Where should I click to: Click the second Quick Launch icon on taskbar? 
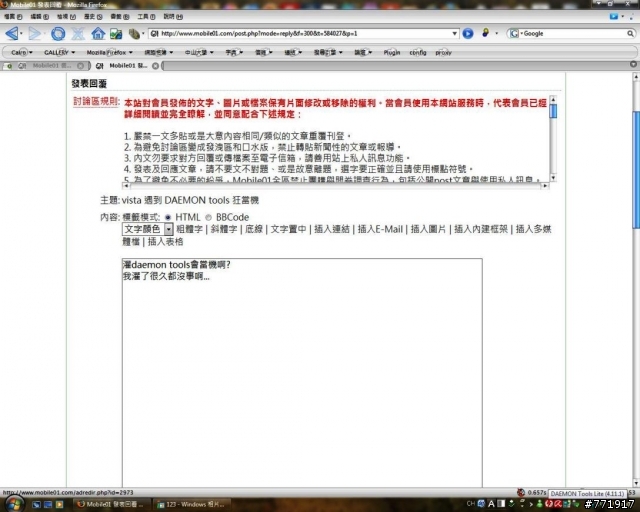coord(48,505)
